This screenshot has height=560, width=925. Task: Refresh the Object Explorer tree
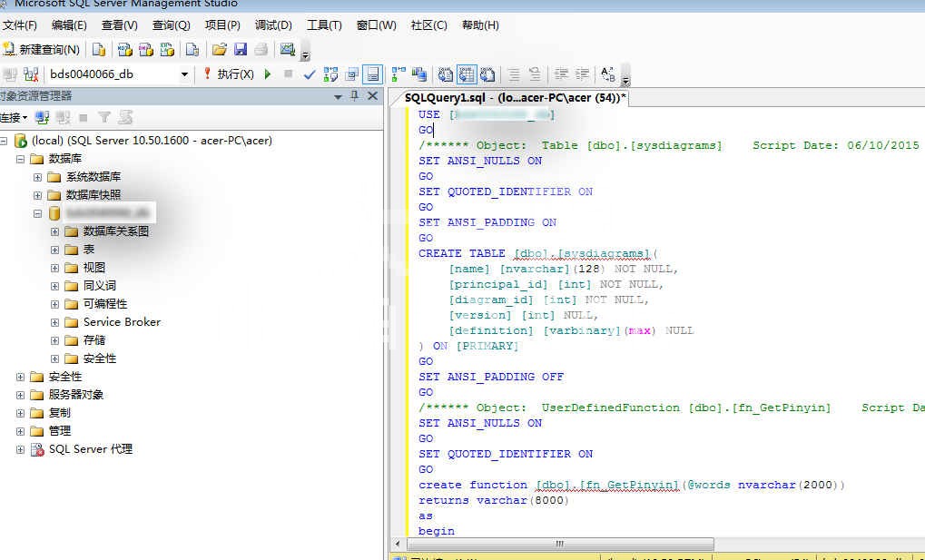125,117
